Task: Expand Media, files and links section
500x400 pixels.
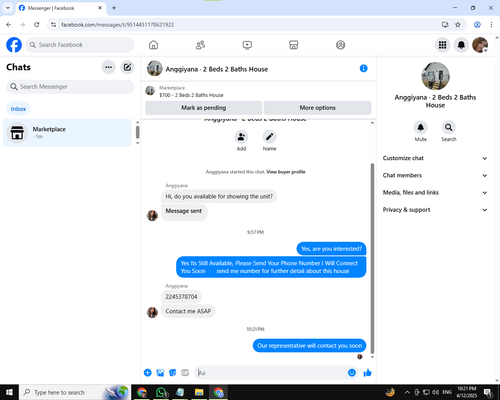Action: point(435,193)
